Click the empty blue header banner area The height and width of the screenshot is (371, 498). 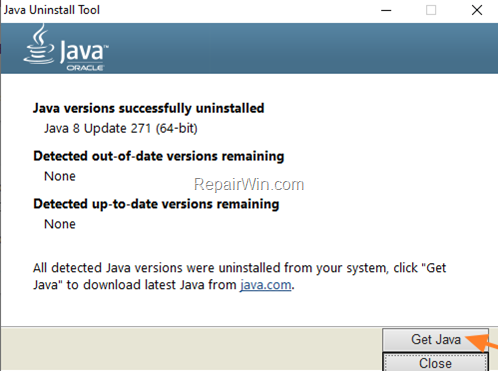(300, 48)
